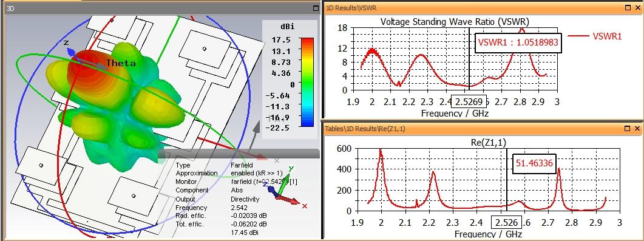644x241 pixels.
Task: Select the 51.46336 marker readout box
Action: pyautogui.click(x=534, y=163)
